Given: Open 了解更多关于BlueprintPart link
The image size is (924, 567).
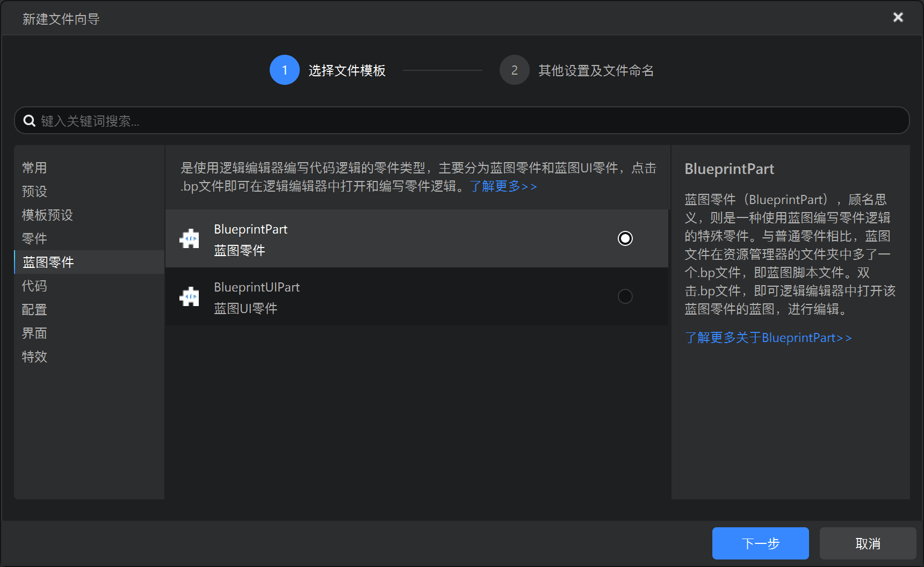Looking at the screenshot, I should [768, 338].
